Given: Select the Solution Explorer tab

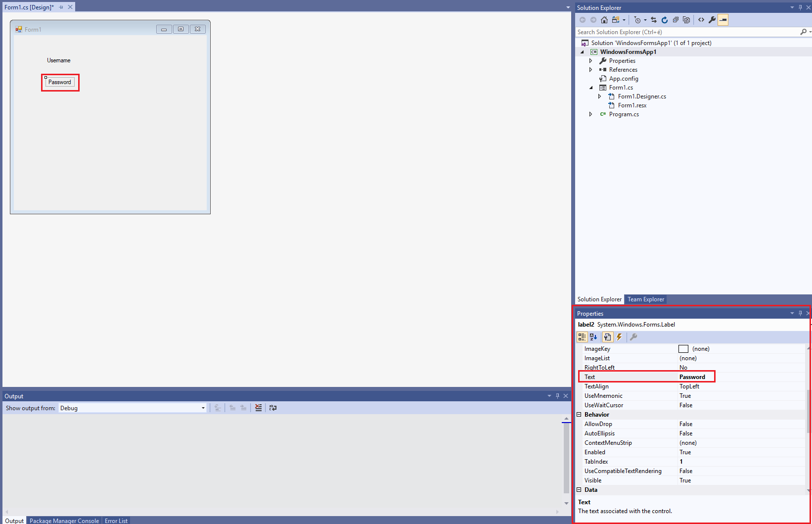Looking at the screenshot, I should tap(599, 299).
